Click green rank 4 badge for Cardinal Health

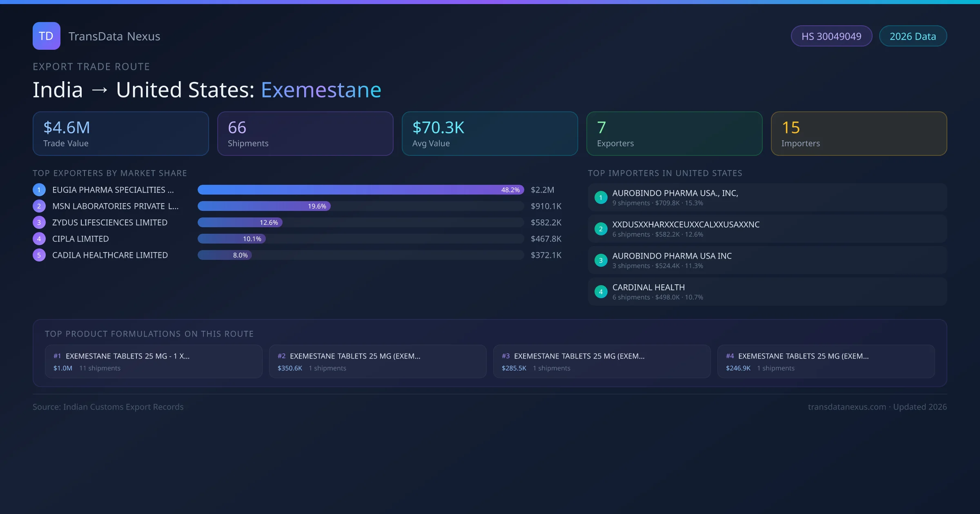(x=601, y=292)
